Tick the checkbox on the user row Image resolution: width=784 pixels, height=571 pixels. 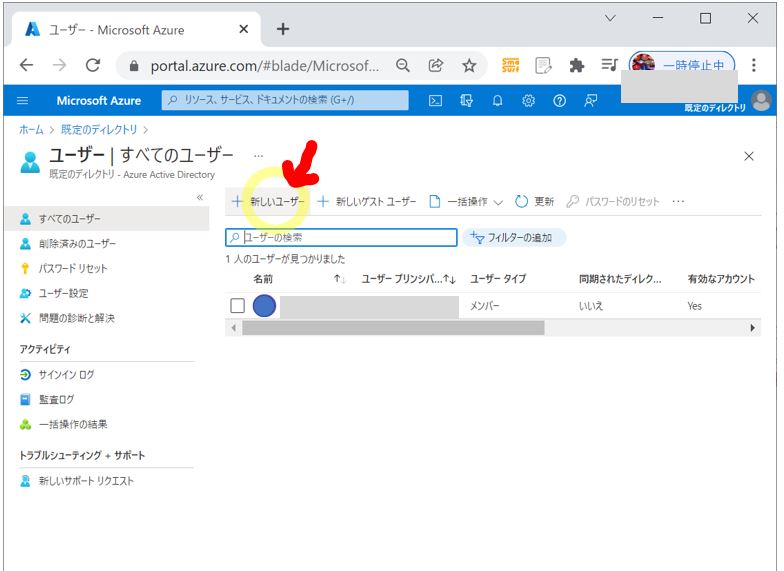[238, 306]
